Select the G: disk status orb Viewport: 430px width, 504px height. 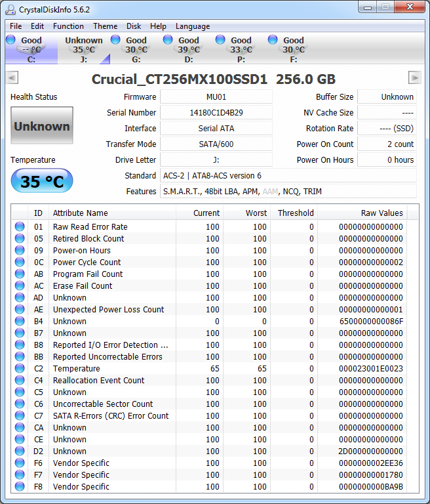(x=116, y=40)
